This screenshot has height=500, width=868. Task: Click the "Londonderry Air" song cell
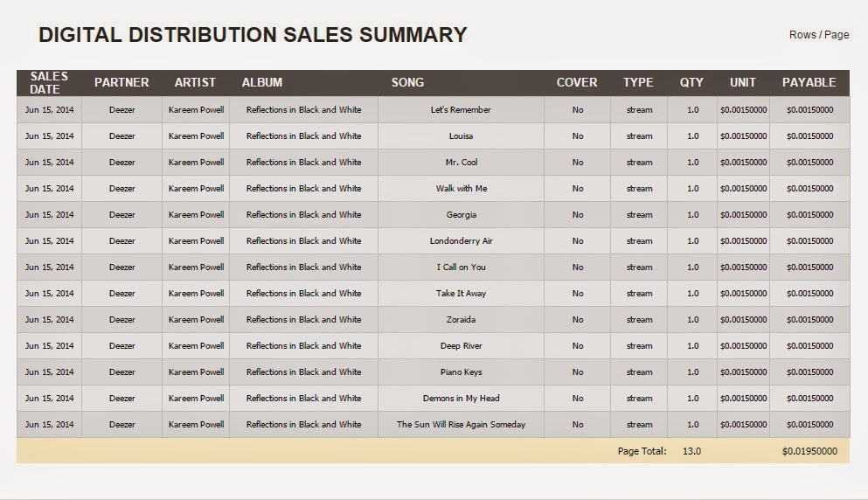point(461,241)
